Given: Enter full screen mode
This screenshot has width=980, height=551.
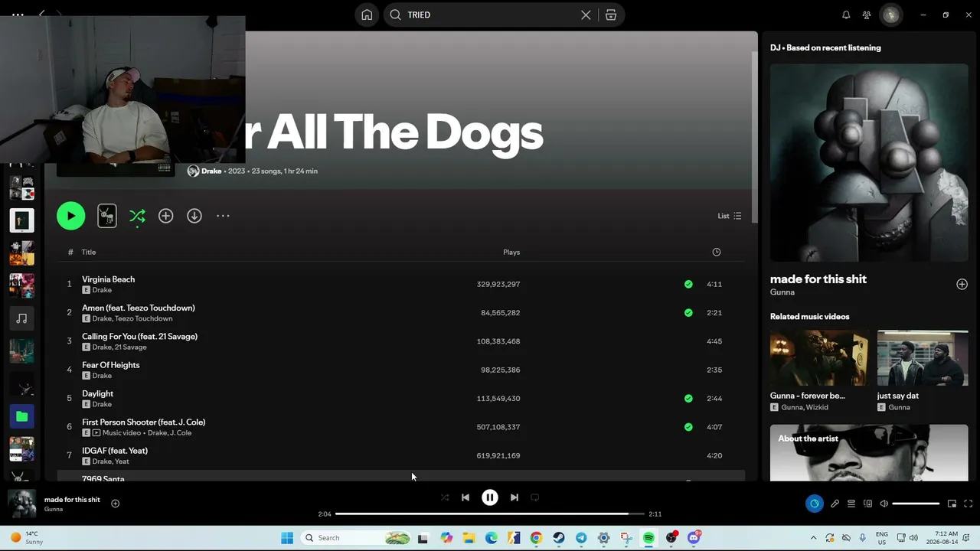Looking at the screenshot, I should [x=968, y=504].
